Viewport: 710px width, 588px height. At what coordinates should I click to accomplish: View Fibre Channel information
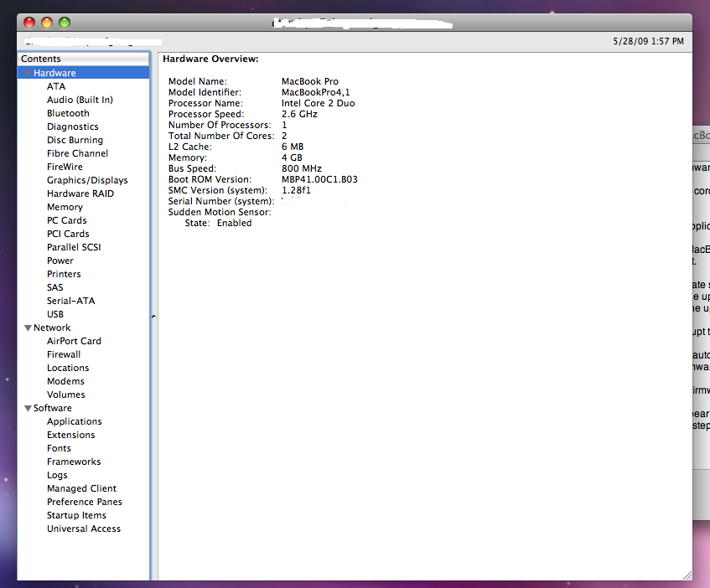tap(77, 153)
